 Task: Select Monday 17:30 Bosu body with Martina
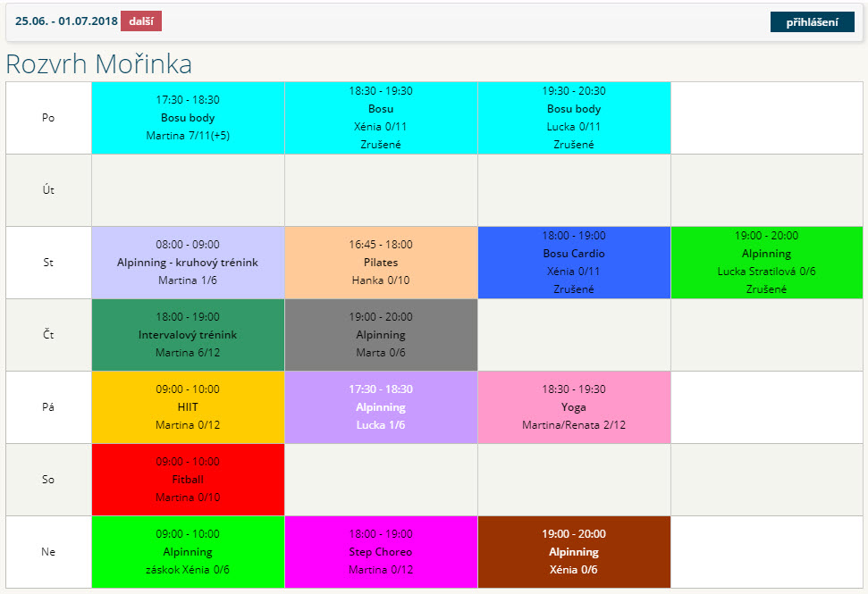coord(188,118)
